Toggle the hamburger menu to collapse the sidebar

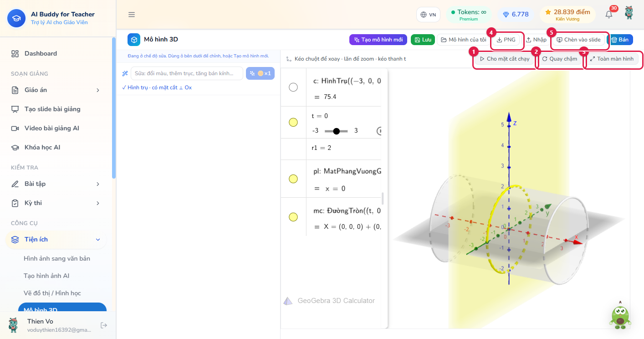coord(132,15)
